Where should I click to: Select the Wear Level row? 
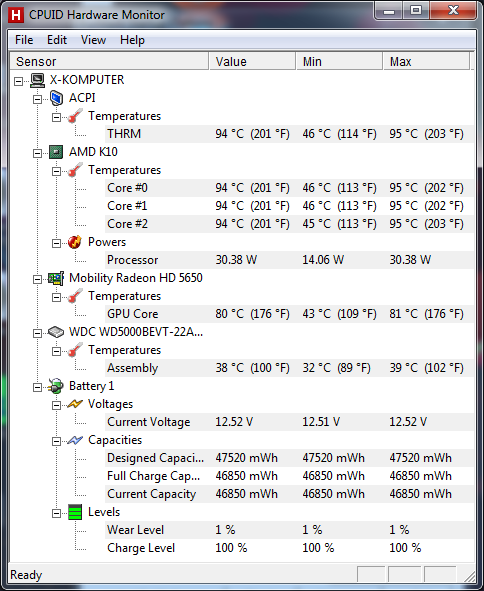(289, 530)
